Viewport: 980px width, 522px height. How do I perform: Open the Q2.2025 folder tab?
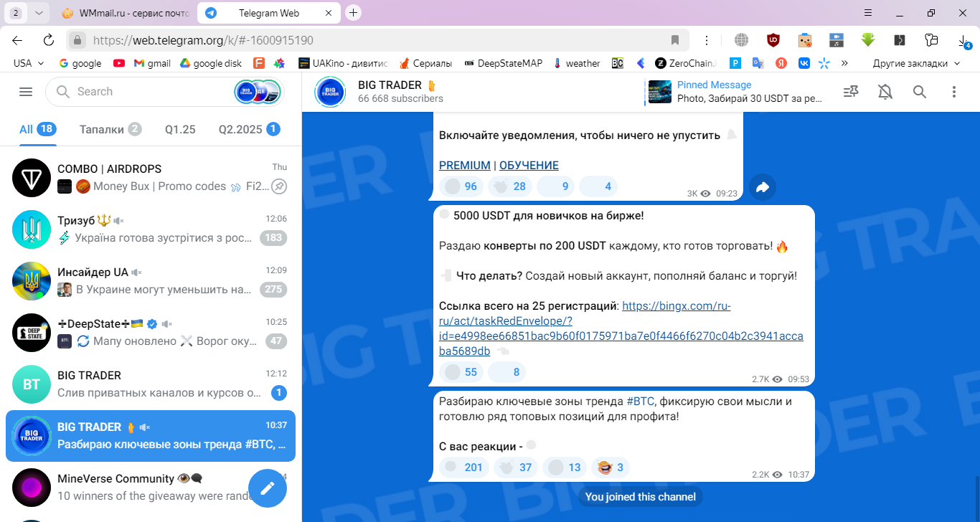coord(249,130)
